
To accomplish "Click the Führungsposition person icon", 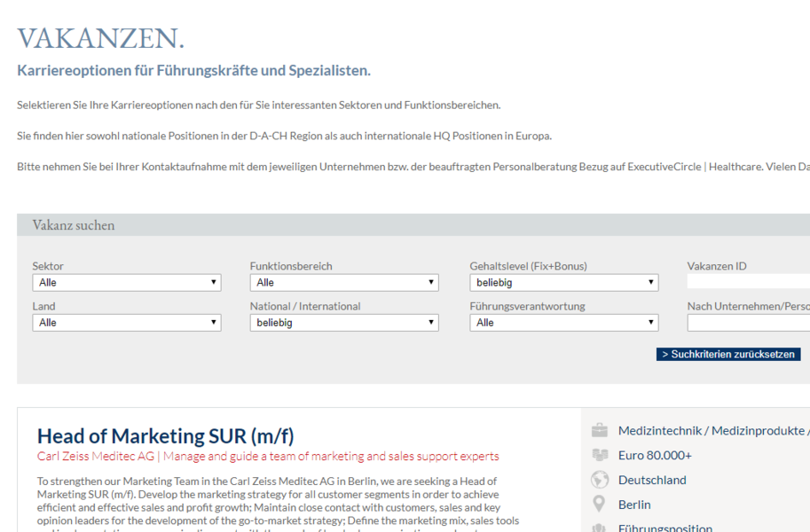I will 600,527.
